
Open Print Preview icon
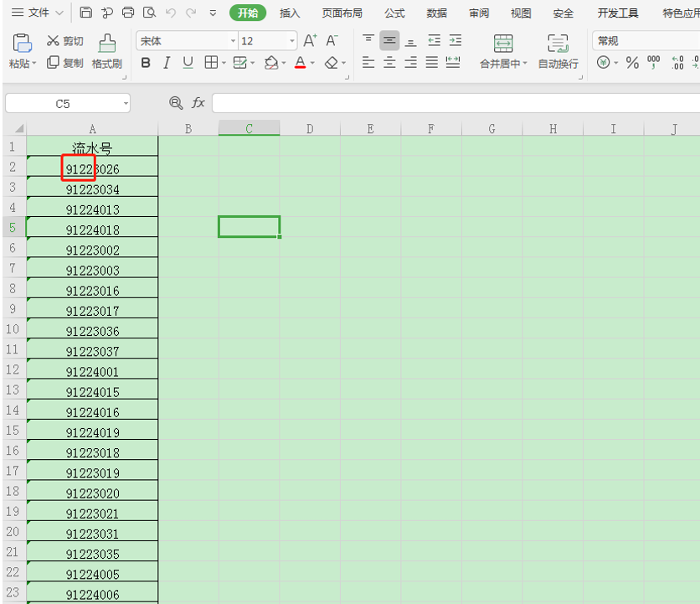click(x=149, y=13)
